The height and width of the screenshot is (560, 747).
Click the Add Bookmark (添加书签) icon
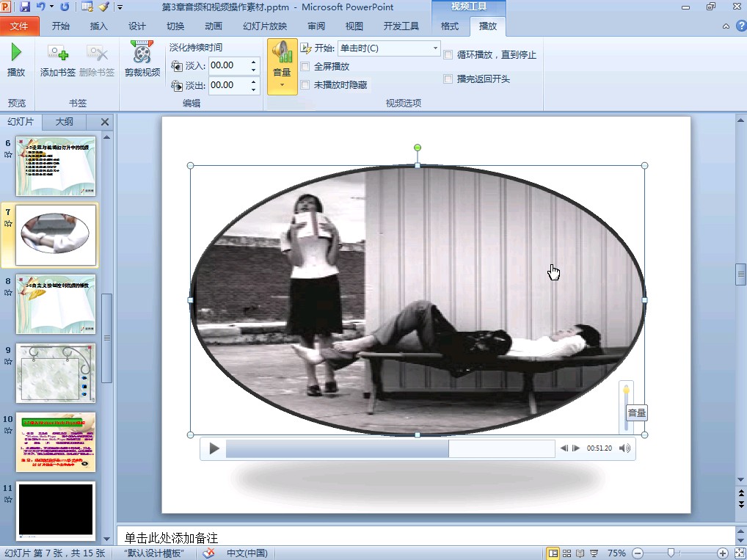(58, 54)
